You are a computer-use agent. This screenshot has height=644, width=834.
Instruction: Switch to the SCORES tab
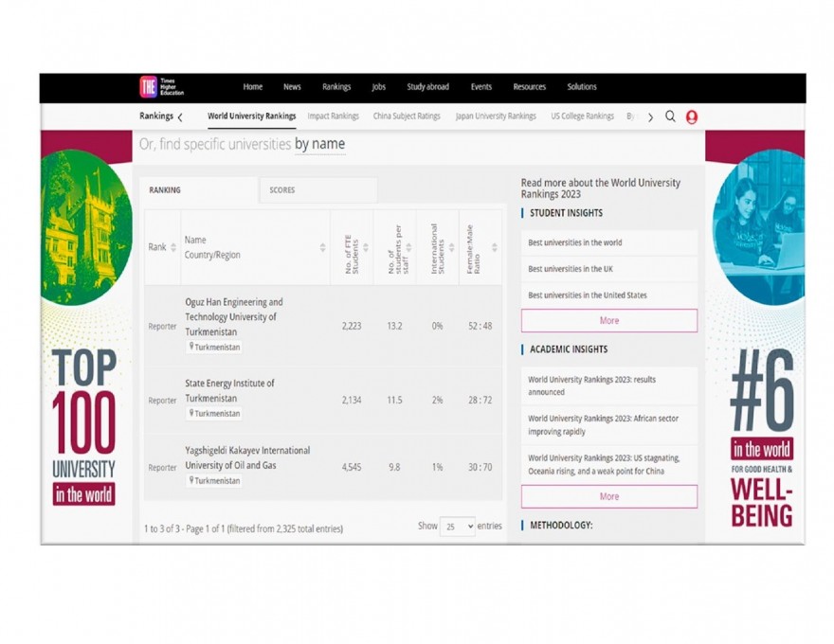[281, 190]
